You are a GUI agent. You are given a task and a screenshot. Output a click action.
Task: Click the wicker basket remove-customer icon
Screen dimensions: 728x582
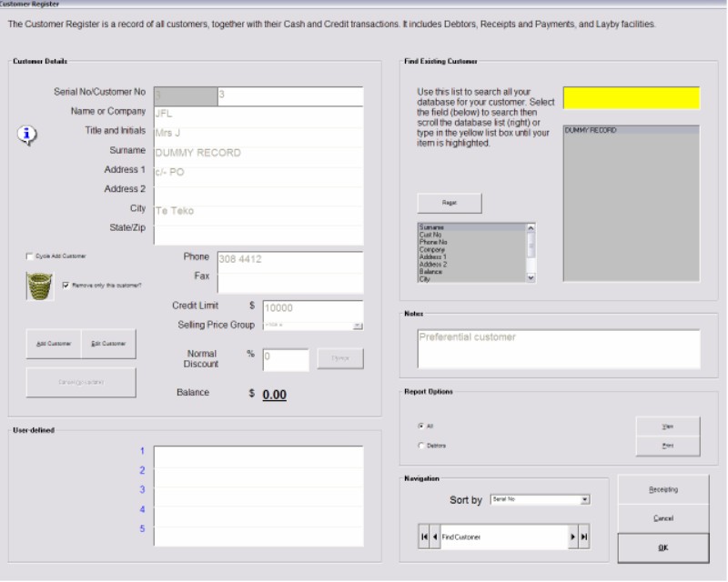coord(37,286)
